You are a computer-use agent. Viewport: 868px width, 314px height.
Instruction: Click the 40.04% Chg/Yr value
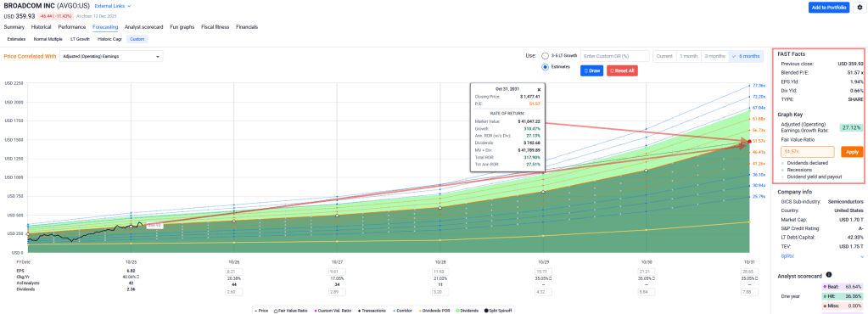(x=130, y=276)
